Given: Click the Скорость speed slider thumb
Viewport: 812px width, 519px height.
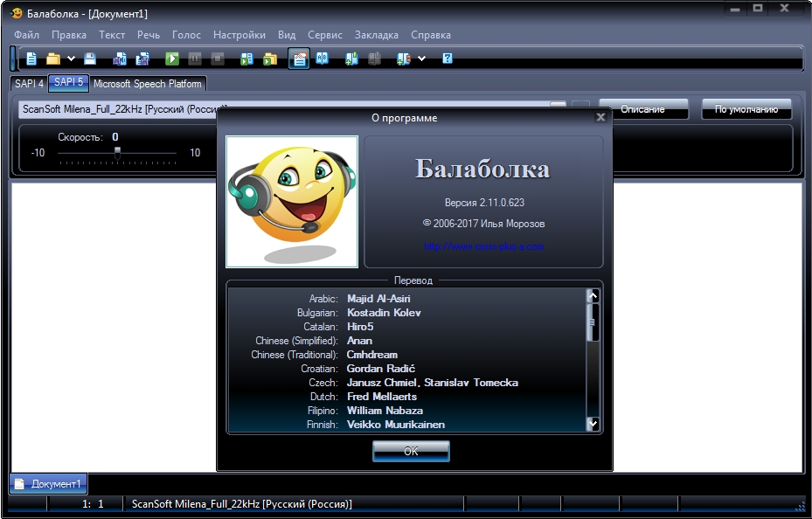Looking at the screenshot, I should (x=117, y=153).
